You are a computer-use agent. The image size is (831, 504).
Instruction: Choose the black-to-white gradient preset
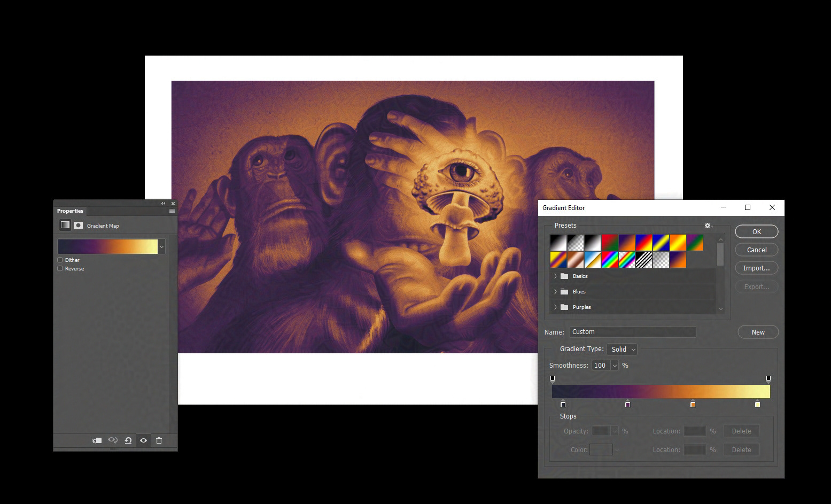[x=558, y=243]
